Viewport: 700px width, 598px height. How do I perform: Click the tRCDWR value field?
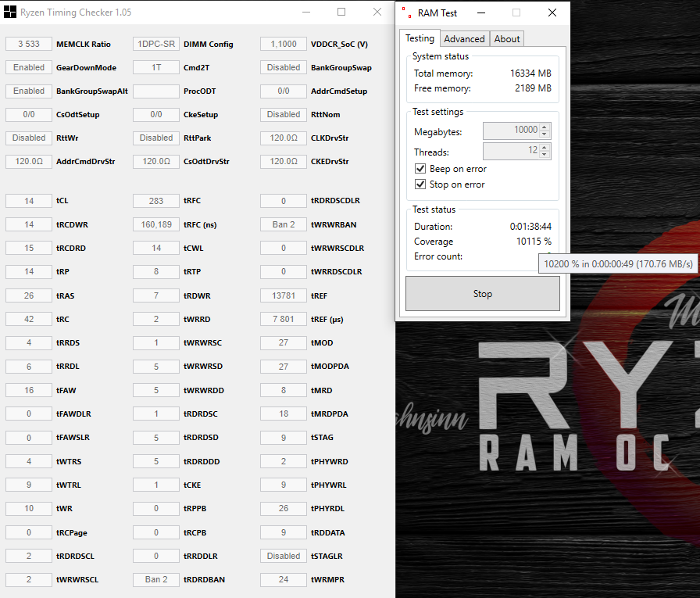(29, 224)
